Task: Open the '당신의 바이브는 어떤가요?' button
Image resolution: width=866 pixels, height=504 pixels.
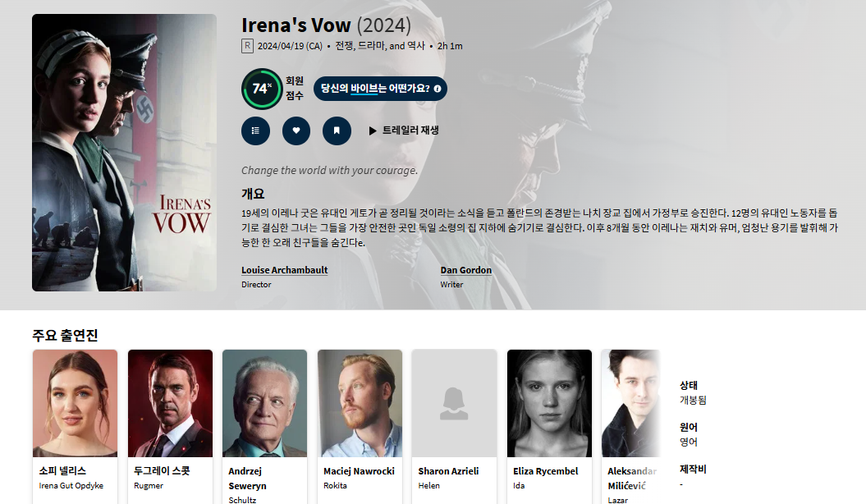Action: [381, 89]
